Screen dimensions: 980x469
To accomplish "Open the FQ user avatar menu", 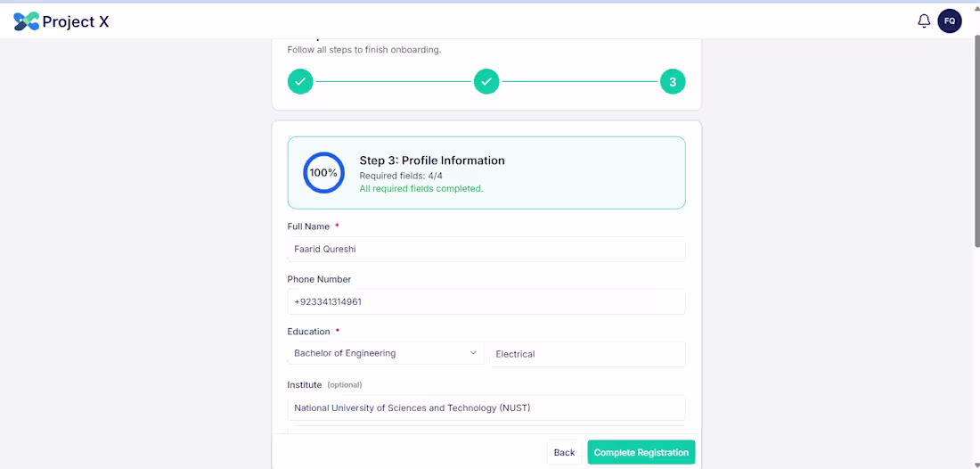I will [x=950, y=21].
